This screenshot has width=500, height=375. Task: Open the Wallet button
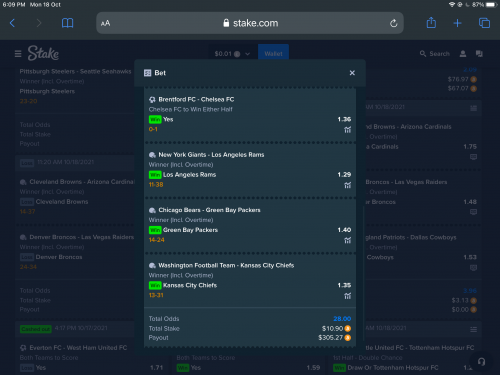tap(273, 53)
